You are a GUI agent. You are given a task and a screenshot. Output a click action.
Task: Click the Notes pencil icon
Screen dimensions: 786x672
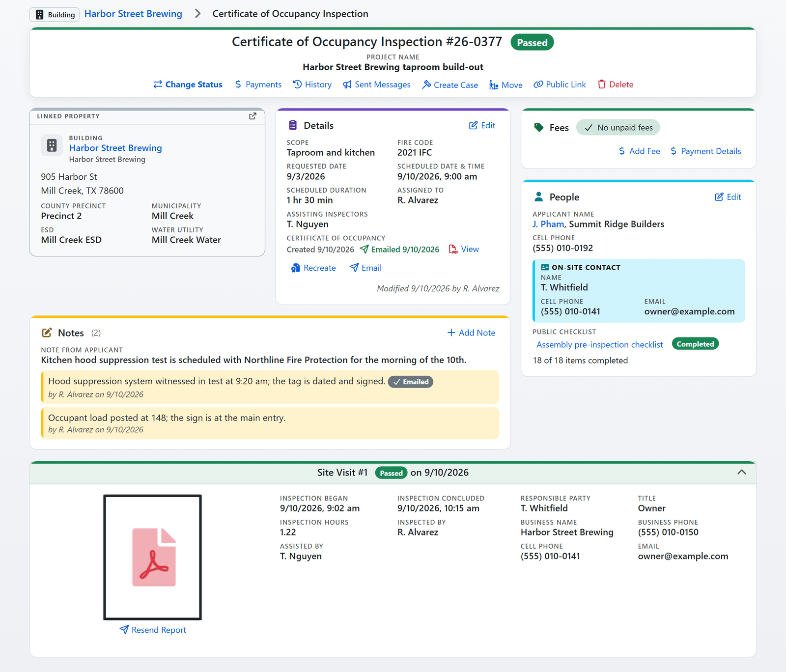(x=47, y=333)
